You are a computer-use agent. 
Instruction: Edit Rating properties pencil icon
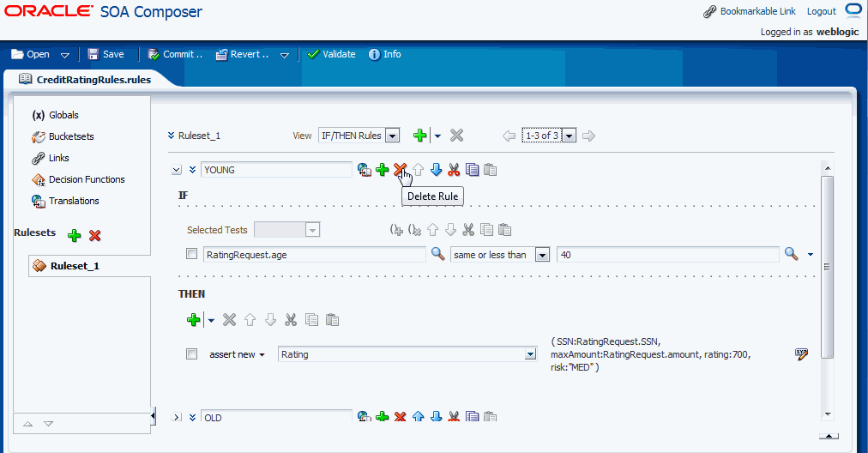[x=801, y=354]
